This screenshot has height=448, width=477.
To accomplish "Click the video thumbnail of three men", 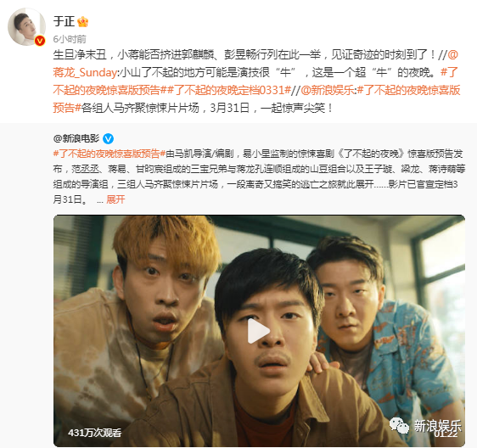I will coord(259,331).
